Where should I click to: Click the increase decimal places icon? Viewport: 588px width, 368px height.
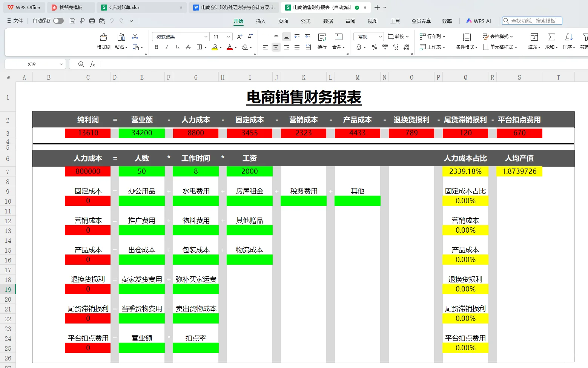click(396, 47)
